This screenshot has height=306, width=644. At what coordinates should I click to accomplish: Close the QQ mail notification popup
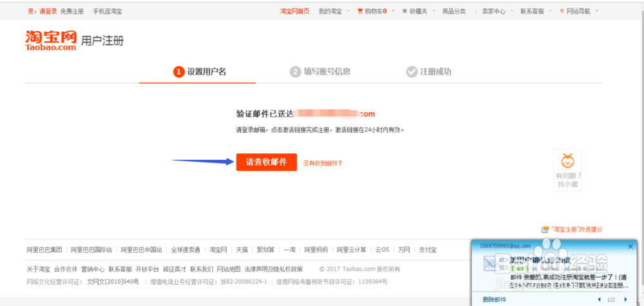(x=630, y=247)
